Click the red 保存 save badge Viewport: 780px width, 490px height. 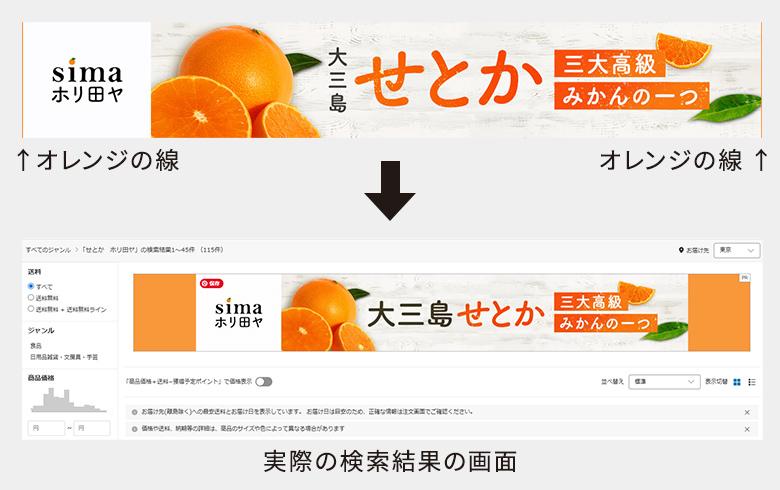coord(211,283)
